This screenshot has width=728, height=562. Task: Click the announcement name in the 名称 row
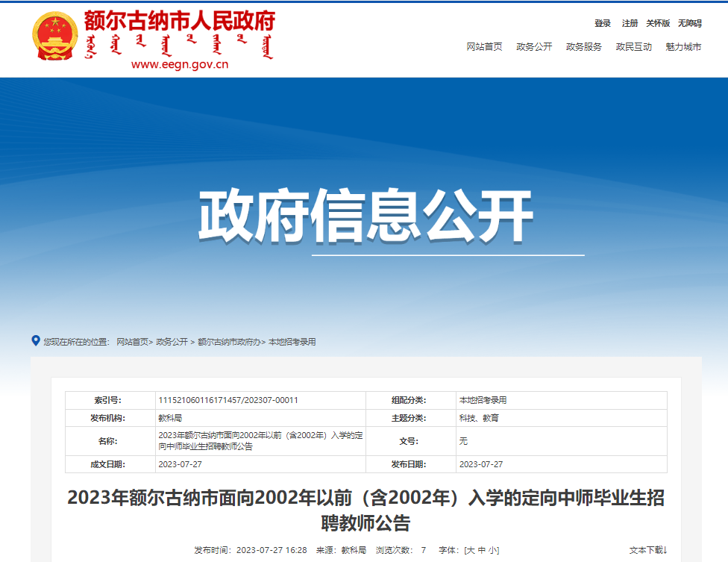[x=260, y=441]
